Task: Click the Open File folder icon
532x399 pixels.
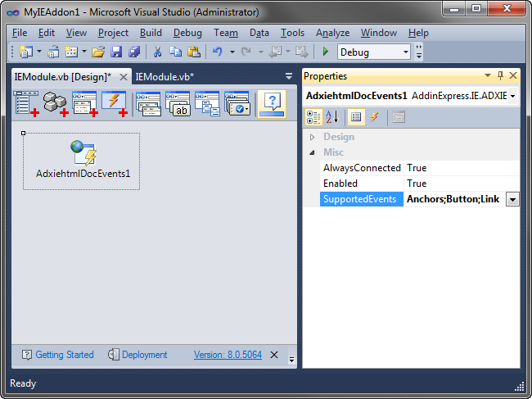Action: tap(98, 52)
